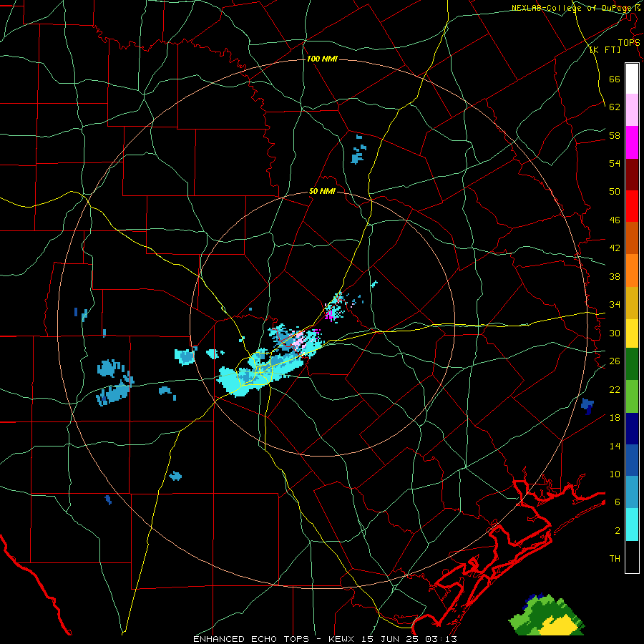Pick the light blue legend swatch
The height and width of the screenshot is (644, 644).
point(632,492)
